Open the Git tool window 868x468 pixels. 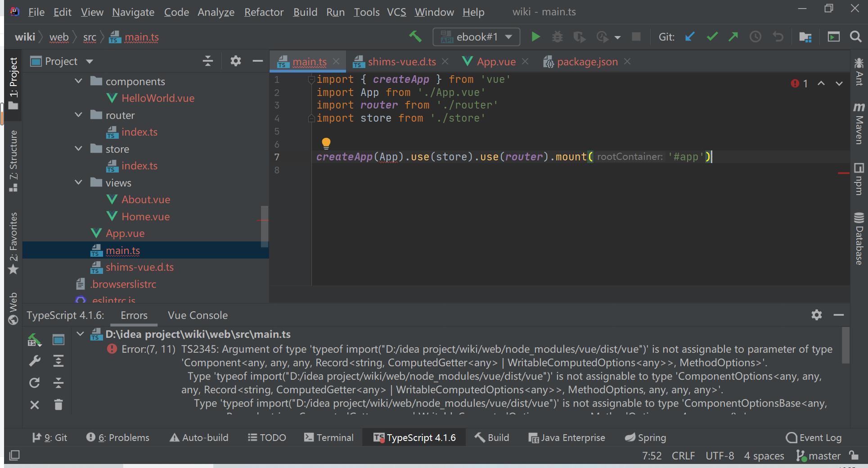point(49,437)
